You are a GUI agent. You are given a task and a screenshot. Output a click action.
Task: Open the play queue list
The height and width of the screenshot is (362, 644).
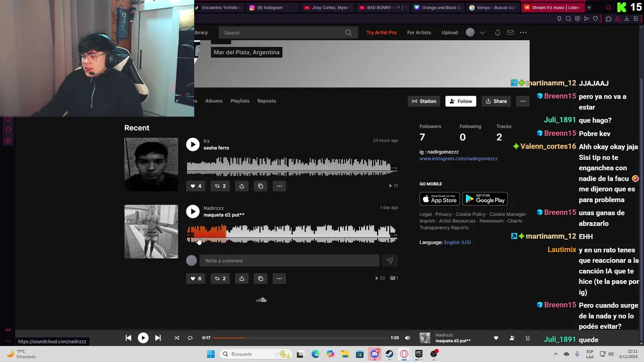click(x=527, y=338)
